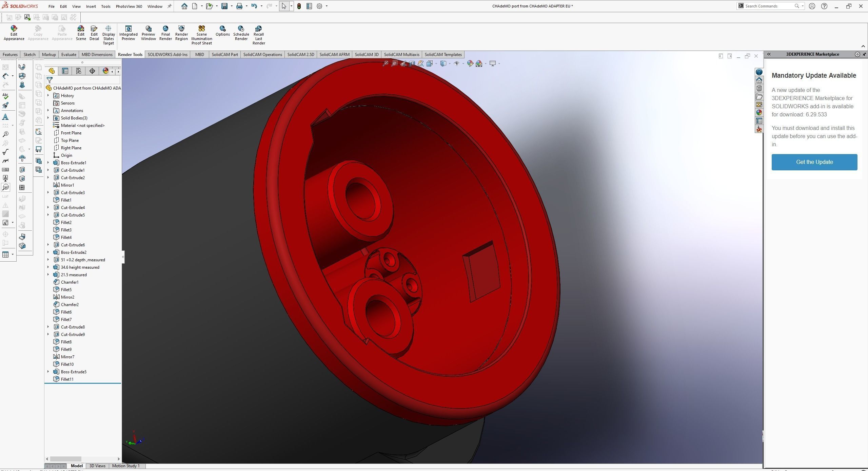The width and height of the screenshot is (868, 471).
Task: Open PhotoView Options
Action: point(222,31)
